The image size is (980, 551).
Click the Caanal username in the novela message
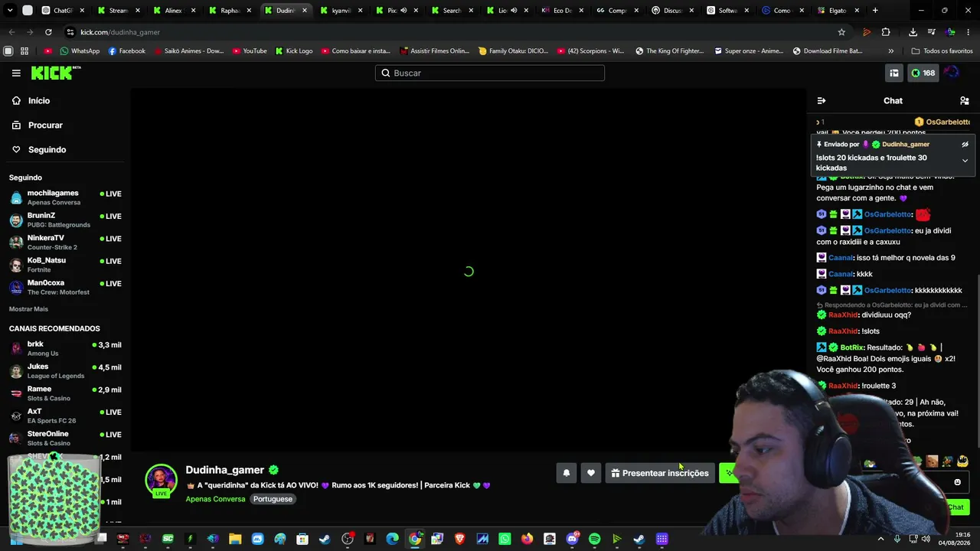pyautogui.click(x=841, y=258)
